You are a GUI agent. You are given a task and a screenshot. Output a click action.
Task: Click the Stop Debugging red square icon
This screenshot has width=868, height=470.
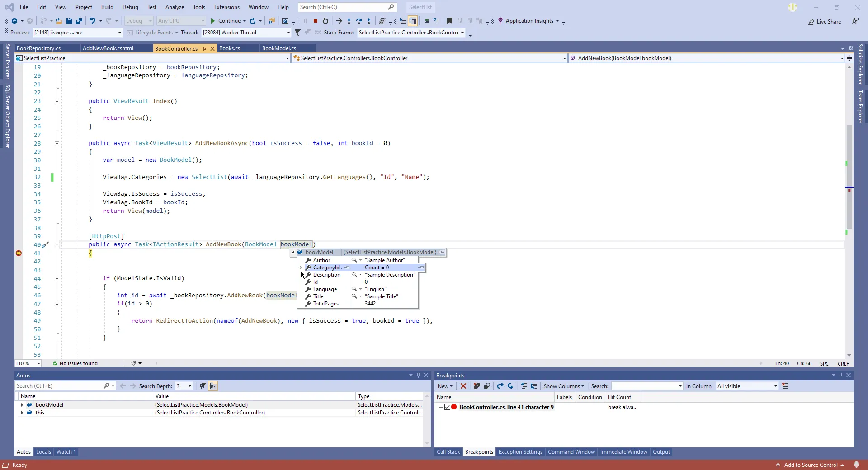316,21
